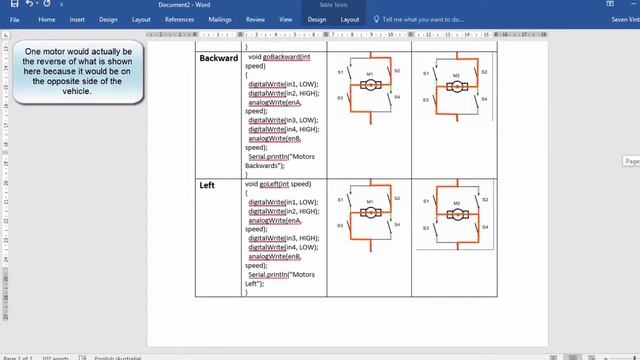
Task: Click analogWrite(enA, in the Backward code
Action: [275, 102]
